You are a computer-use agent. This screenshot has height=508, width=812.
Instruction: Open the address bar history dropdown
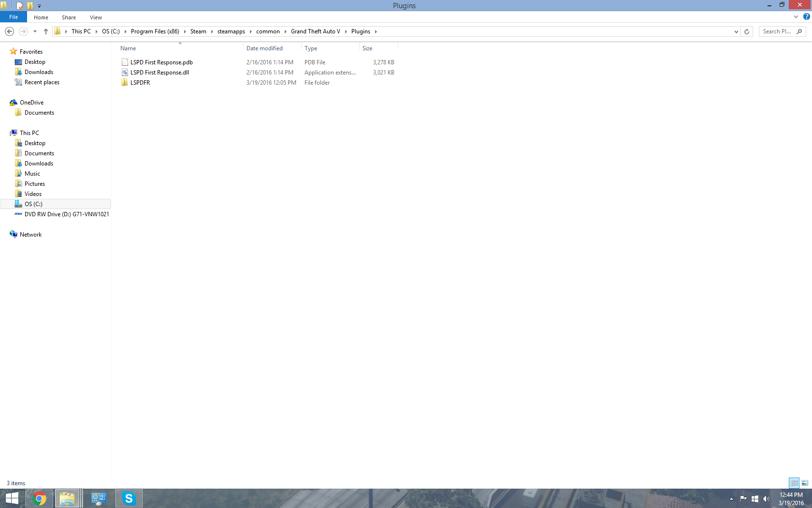coord(736,31)
